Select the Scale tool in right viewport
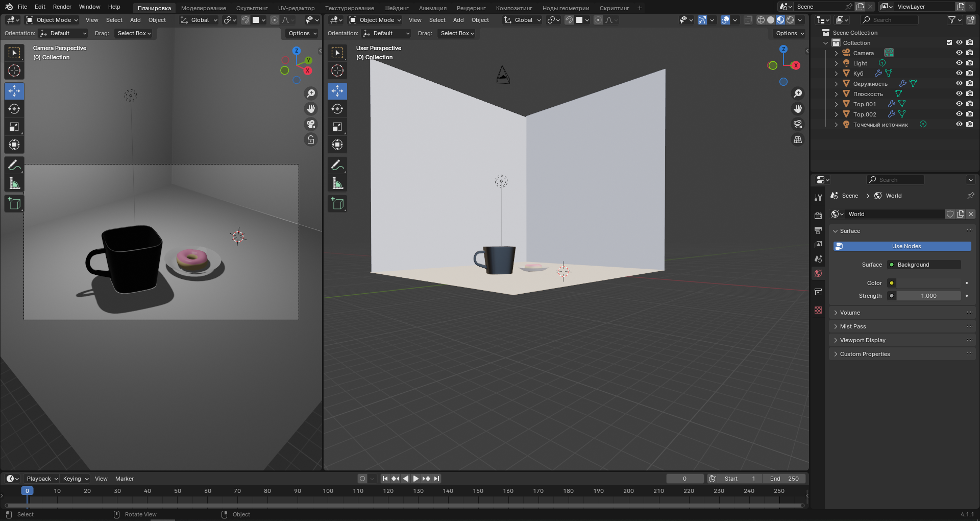 [x=337, y=127]
